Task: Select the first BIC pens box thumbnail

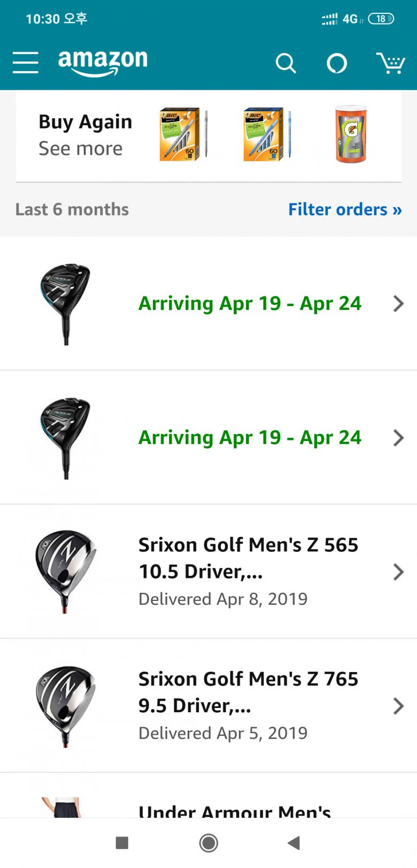Action: [183, 134]
